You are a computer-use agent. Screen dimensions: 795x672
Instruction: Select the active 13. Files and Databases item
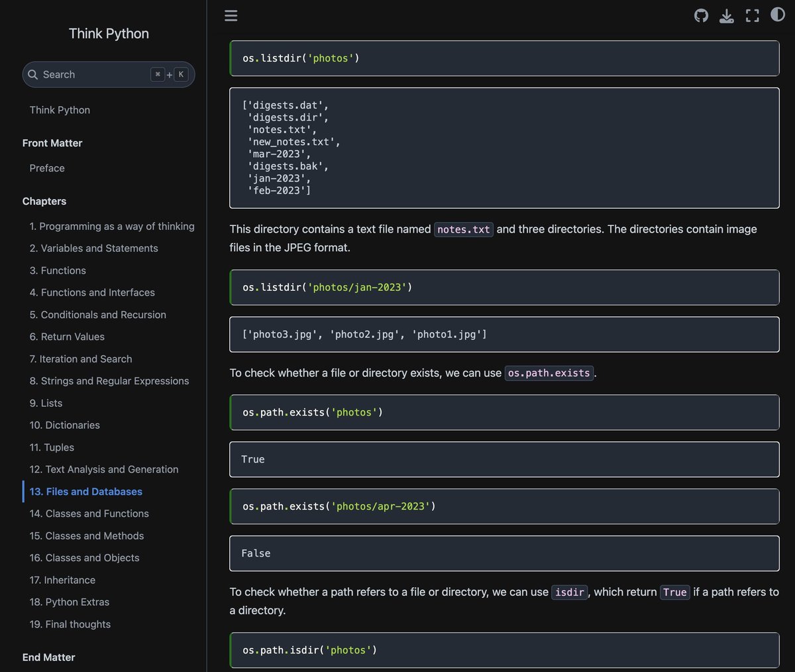click(x=86, y=491)
